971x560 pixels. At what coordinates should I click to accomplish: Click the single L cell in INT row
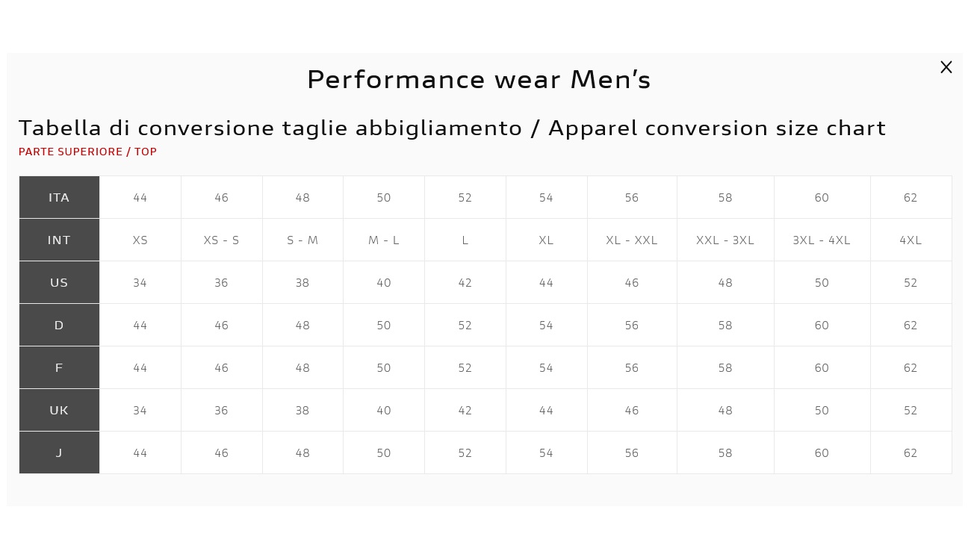pos(465,240)
